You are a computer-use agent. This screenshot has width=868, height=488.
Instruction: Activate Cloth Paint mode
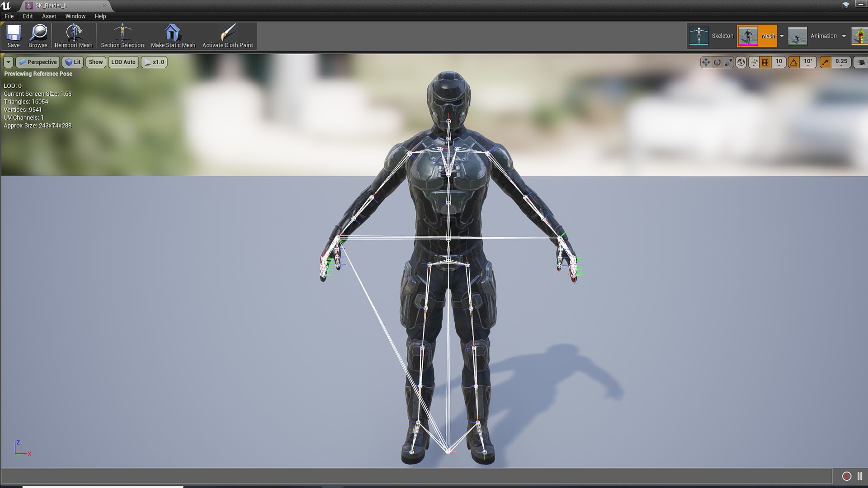coord(228,35)
